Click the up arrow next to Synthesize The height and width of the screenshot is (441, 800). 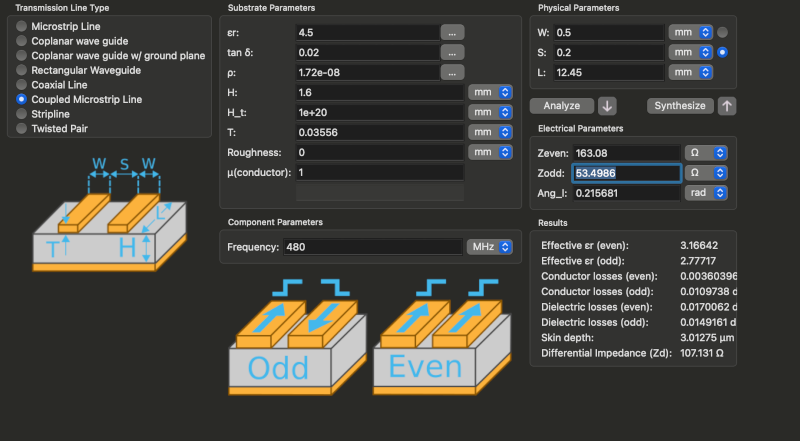click(x=727, y=106)
